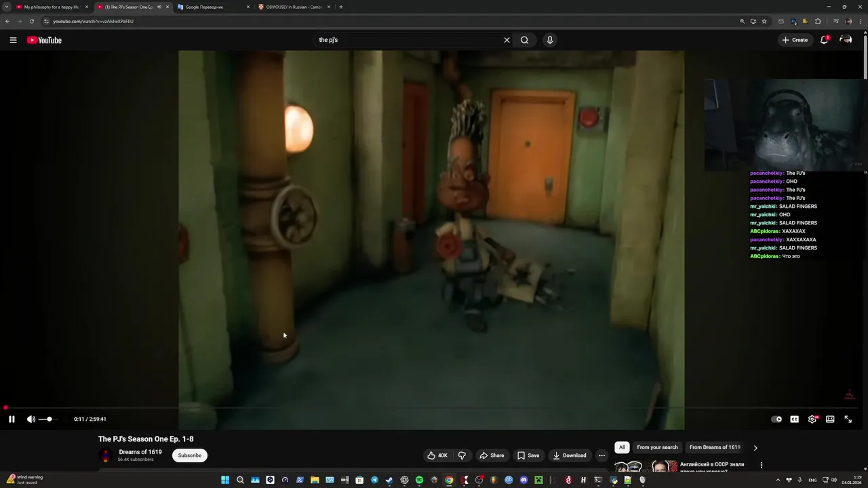Open the Create menu
Image resolution: width=868 pixels, height=488 pixels.
[795, 40]
